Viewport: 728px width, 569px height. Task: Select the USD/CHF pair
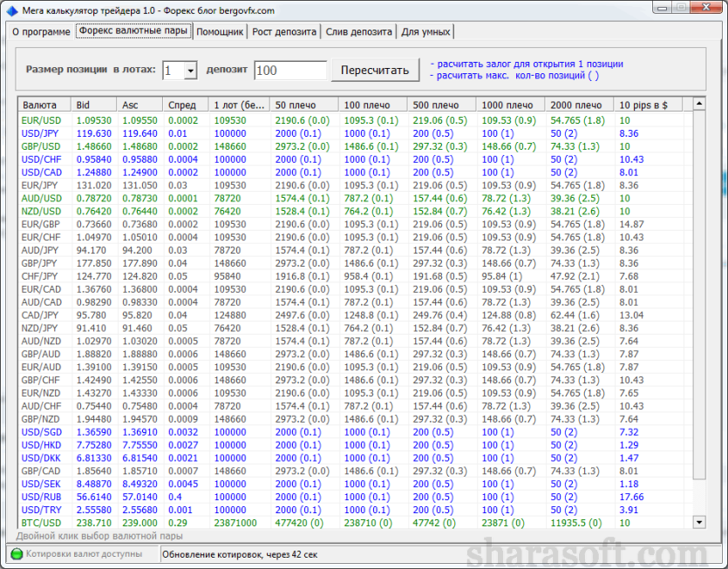[355, 159]
